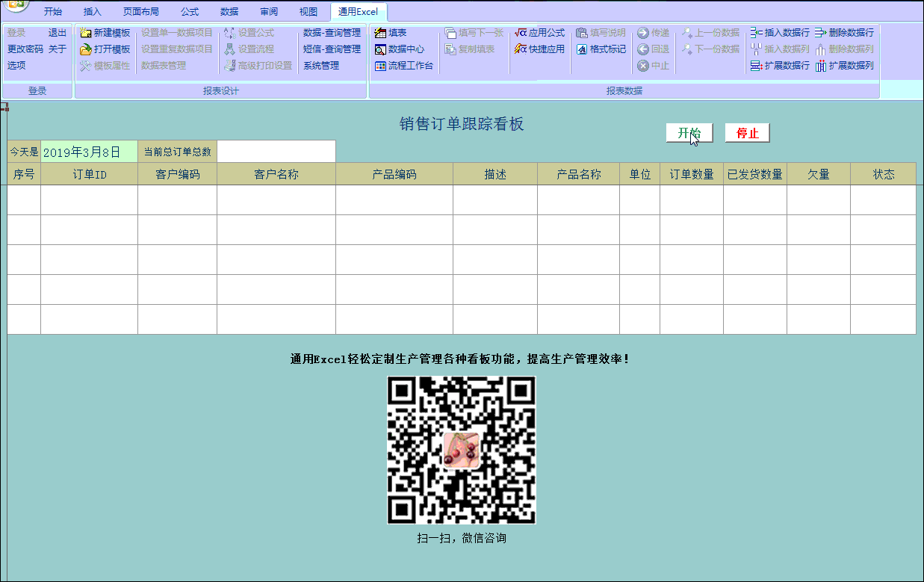Click the 传递 arrow icon

click(x=642, y=33)
